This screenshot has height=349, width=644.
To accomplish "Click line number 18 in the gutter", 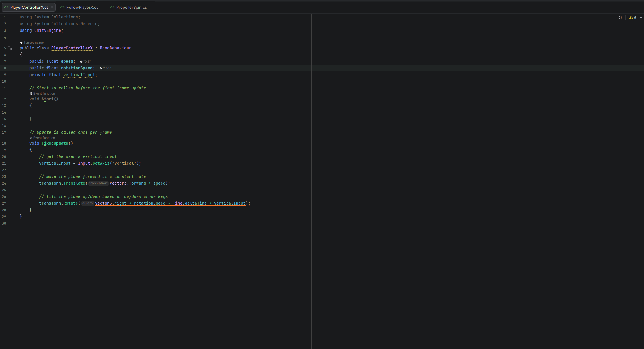I will tap(4, 143).
